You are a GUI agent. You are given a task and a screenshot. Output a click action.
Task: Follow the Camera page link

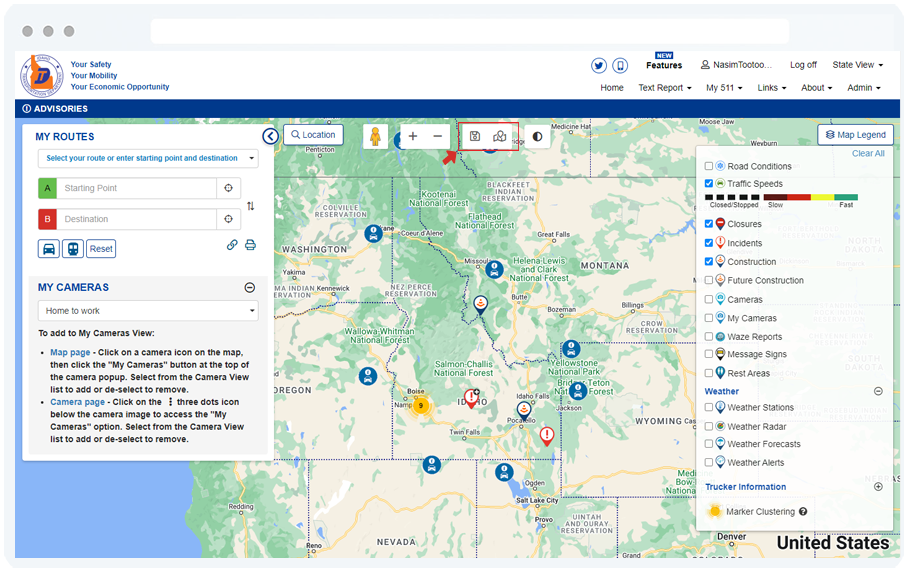(78, 402)
